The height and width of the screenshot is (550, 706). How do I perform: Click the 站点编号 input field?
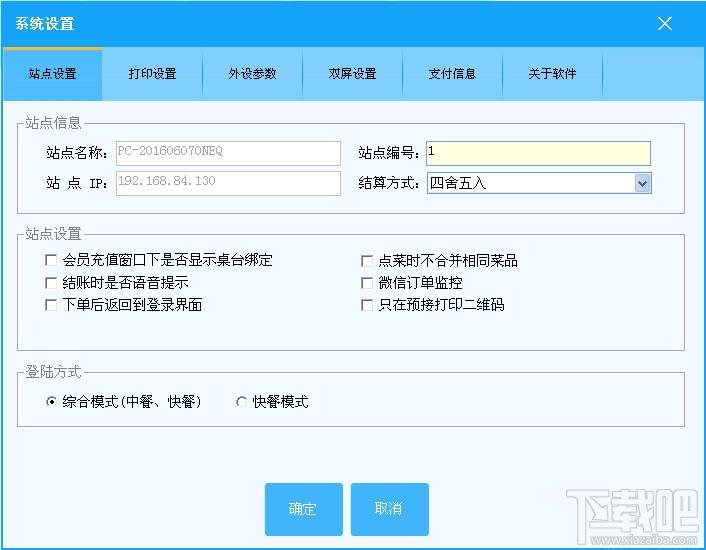coord(537,153)
